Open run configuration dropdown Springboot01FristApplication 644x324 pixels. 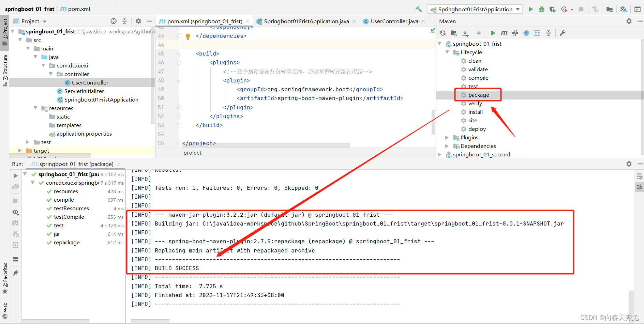coord(475,9)
